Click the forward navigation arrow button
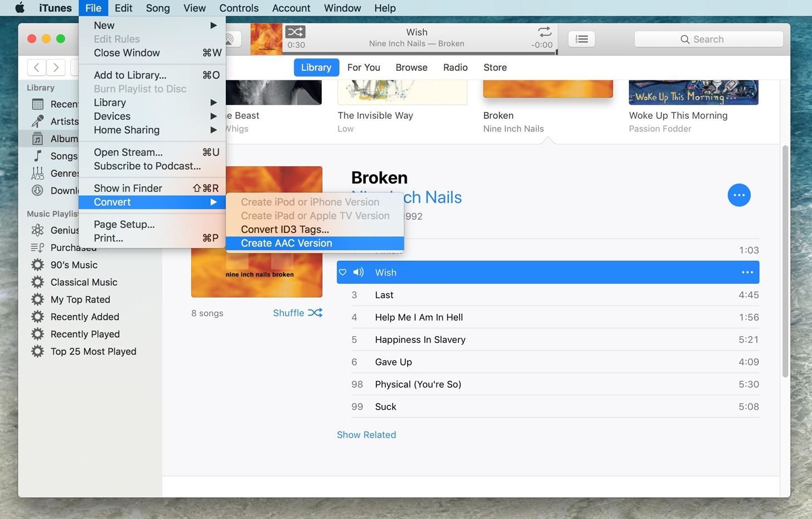Screen dimensions: 812x519 [56, 67]
